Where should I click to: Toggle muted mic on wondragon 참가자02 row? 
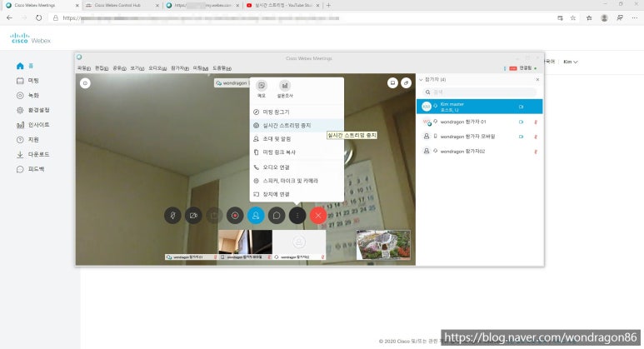coord(536,152)
